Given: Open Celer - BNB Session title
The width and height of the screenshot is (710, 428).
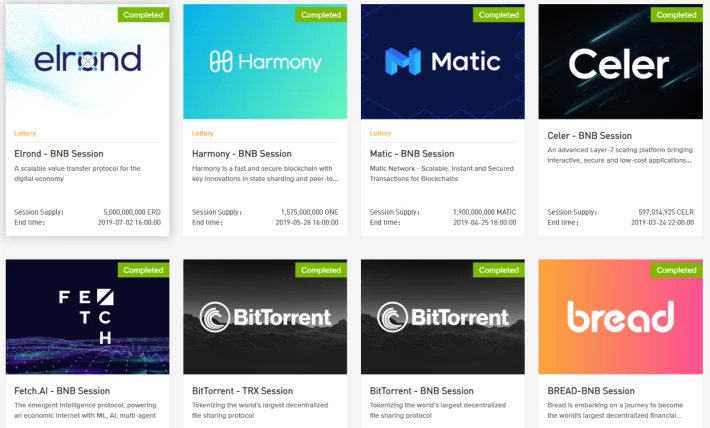Looking at the screenshot, I should [x=590, y=135].
